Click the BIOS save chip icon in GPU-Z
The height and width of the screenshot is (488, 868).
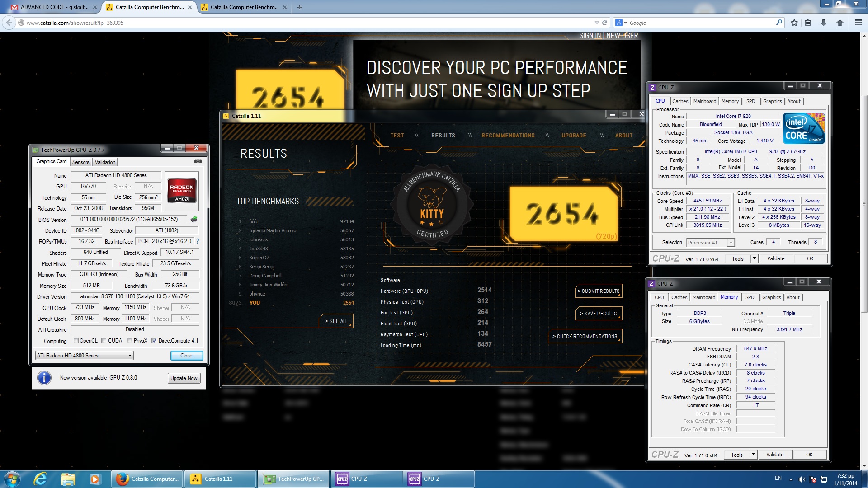click(x=194, y=219)
